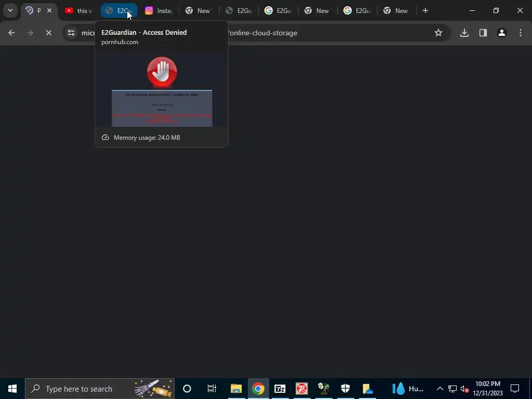Click 'E2Guardian - Access Denied' hover card title
532x399 pixels.
pyautogui.click(x=144, y=33)
